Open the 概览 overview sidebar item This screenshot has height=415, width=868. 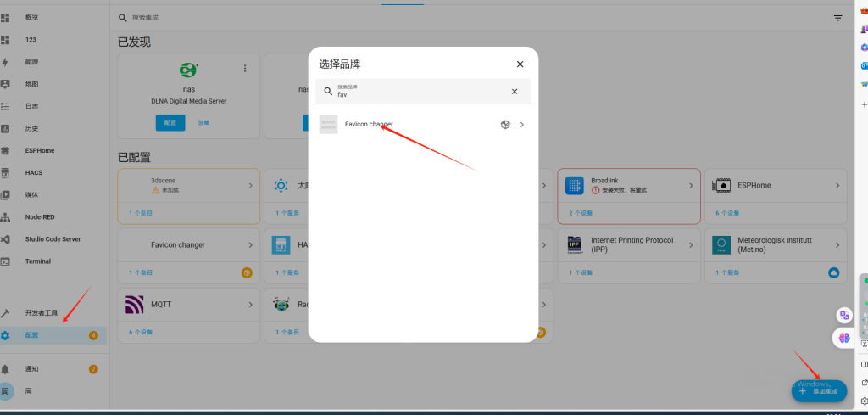point(31,18)
